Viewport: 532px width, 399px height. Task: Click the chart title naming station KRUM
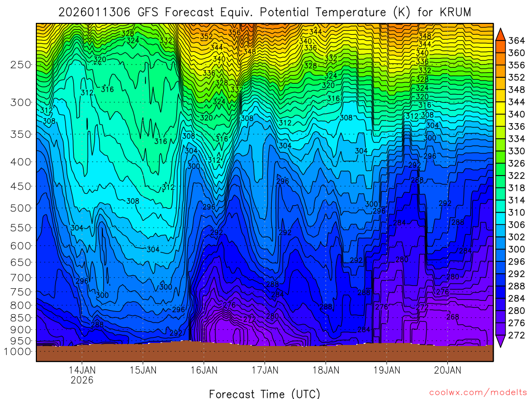264,12
